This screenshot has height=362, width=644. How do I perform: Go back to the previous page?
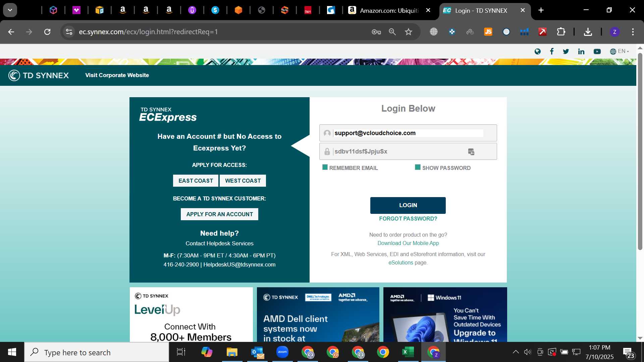pos(11,32)
